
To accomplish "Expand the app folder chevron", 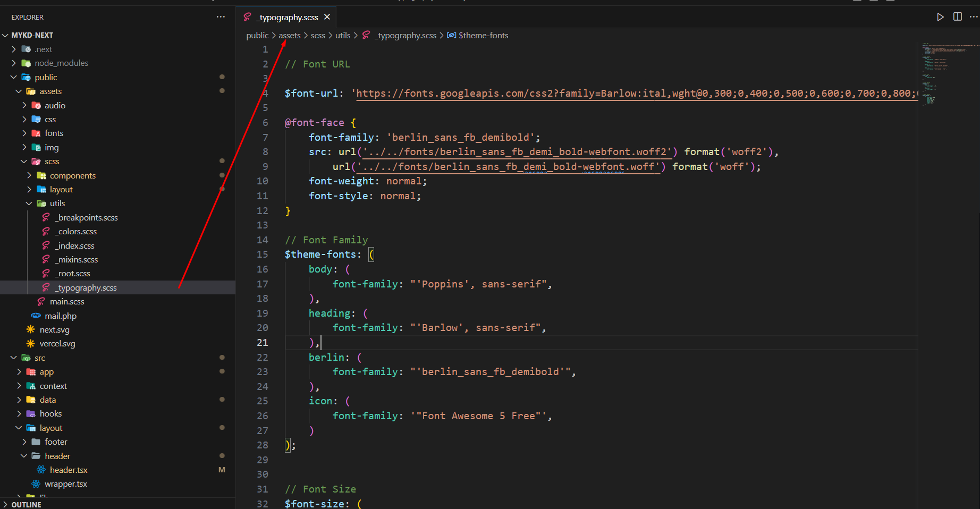I will point(19,371).
